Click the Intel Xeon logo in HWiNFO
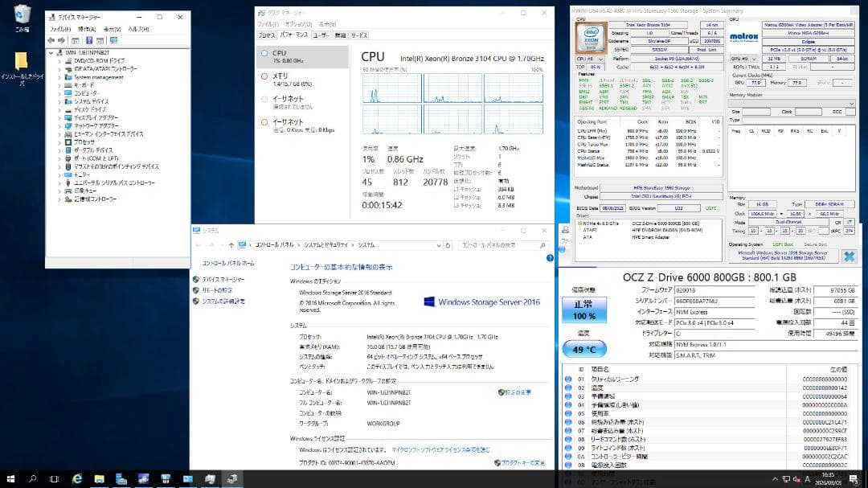Viewport: 868px width, 488px height. pyautogui.click(x=592, y=39)
